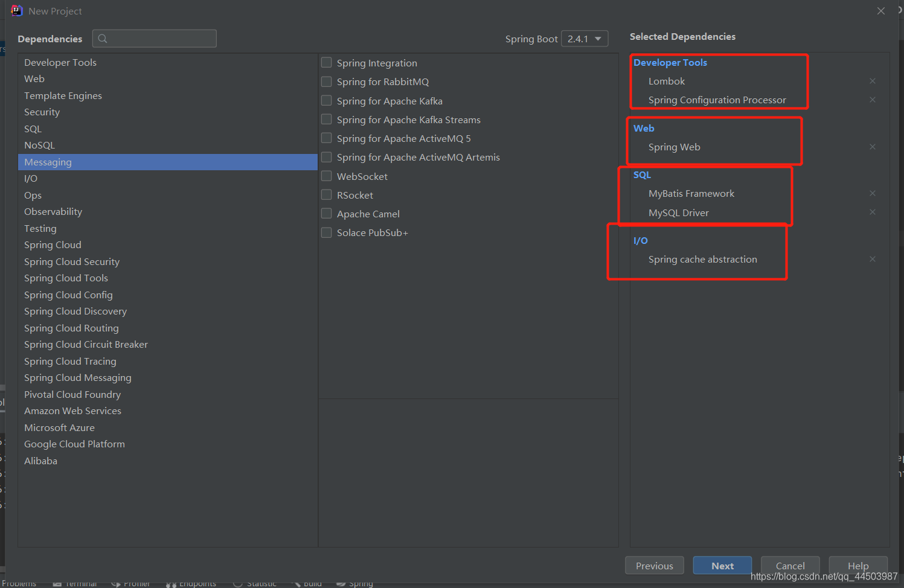Enable the RSocket dependency

click(327, 194)
